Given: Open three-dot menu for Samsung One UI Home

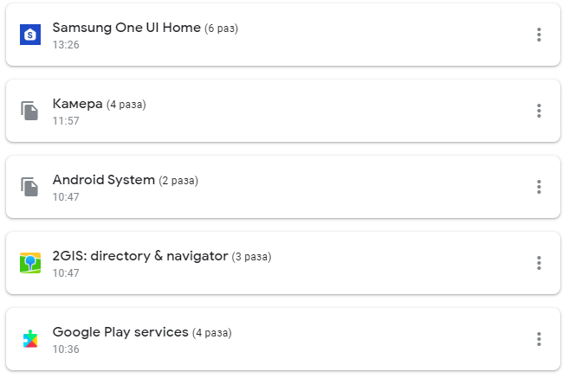Looking at the screenshot, I should [x=539, y=35].
